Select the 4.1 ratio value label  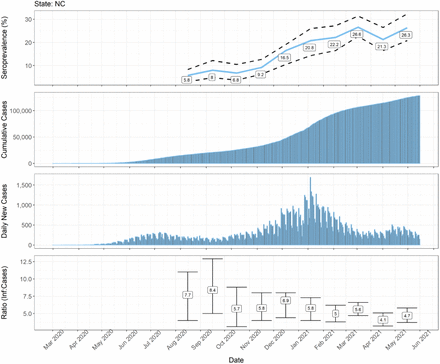(x=383, y=320)
